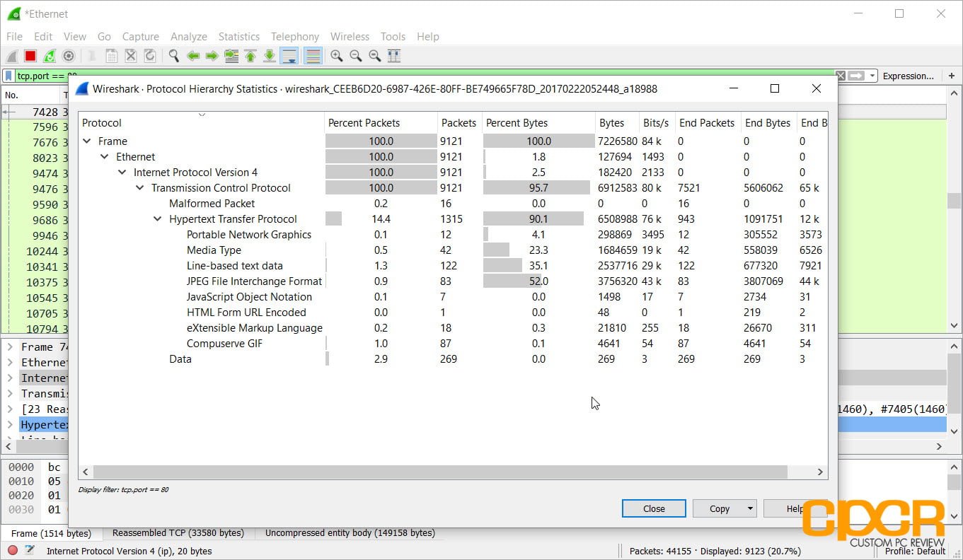Click resize columns to content icon
This screenshot has height=560, width=963.
[x=394, y=56]
